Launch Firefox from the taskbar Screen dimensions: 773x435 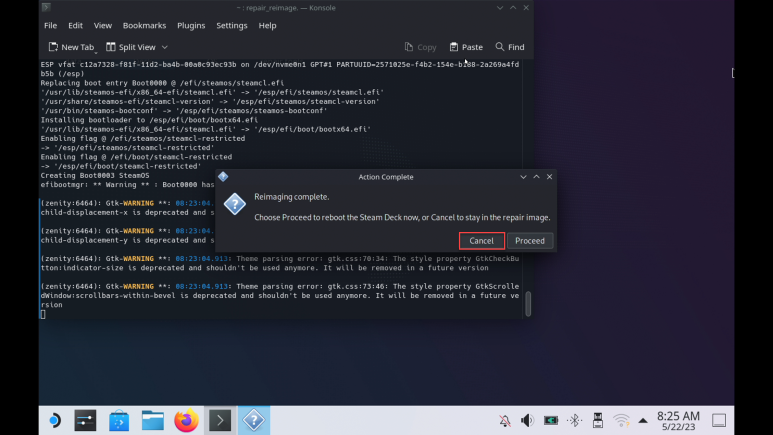click(x=186, y=420)
